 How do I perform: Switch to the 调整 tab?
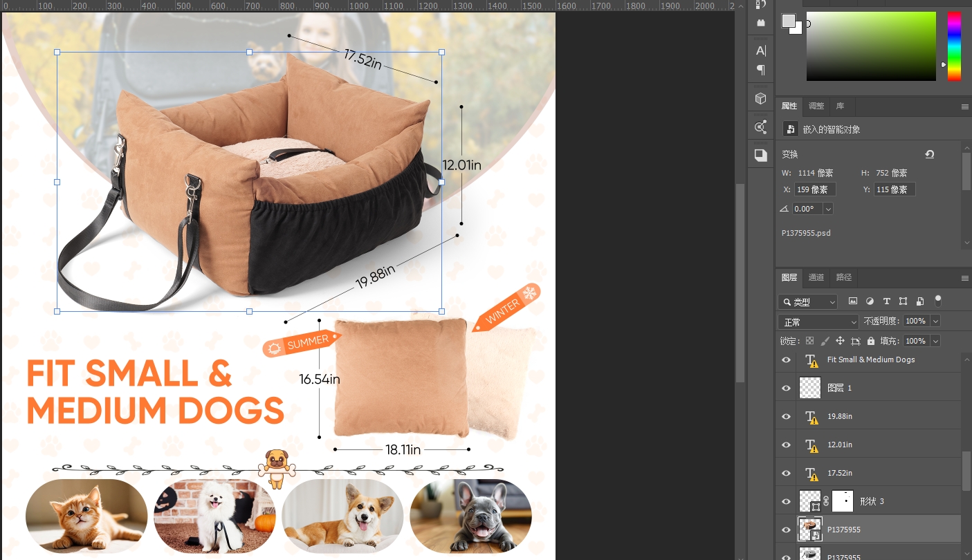click(816, 106)
